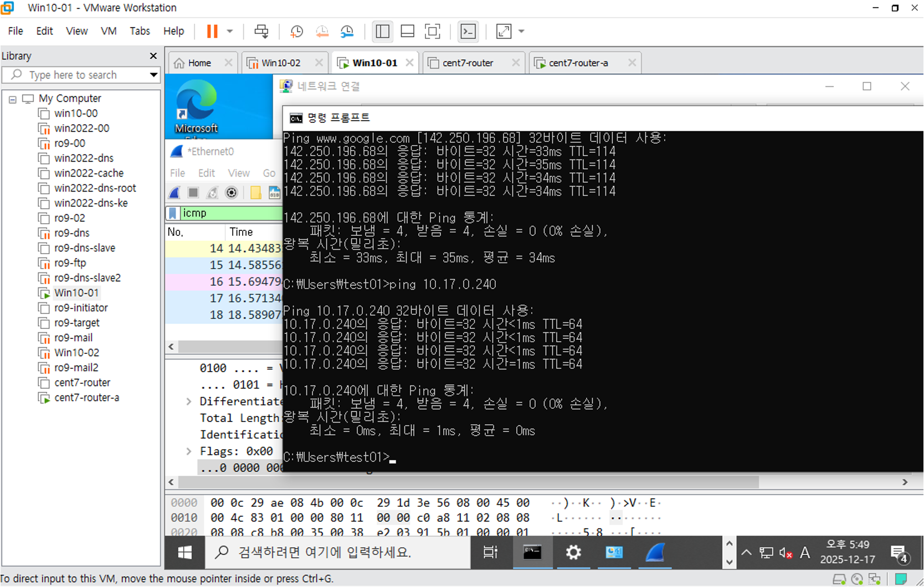
Task: Toggle the thumbnail bar view
Action: 407,32
